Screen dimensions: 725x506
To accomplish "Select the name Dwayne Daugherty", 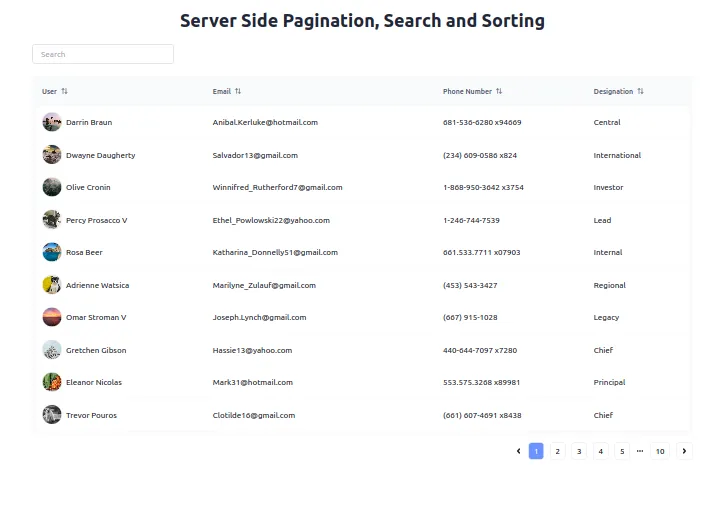I will [x=101, y=155].
